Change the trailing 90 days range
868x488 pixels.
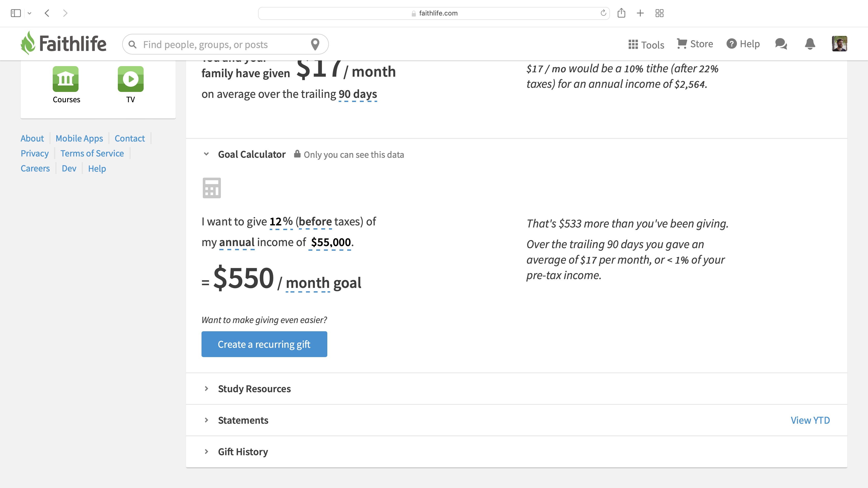tap(358, 94)
